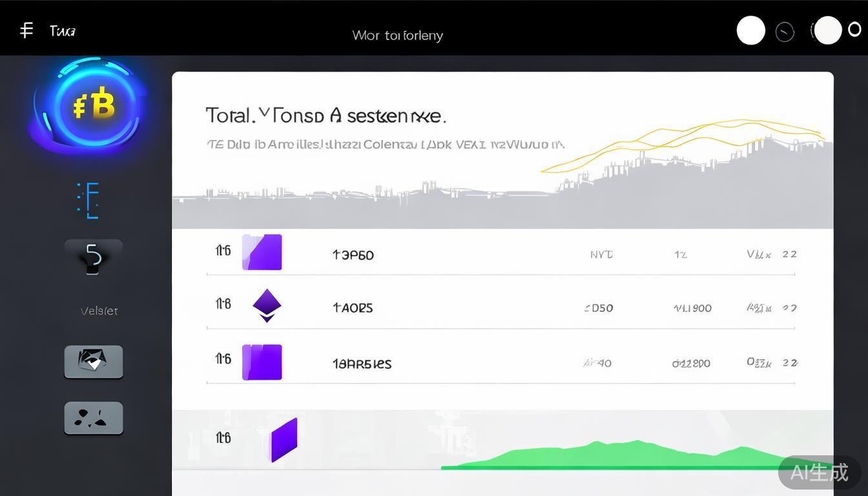Open the menu icon beside Tuxa
868x496 pixels.
tap(26, 30)
